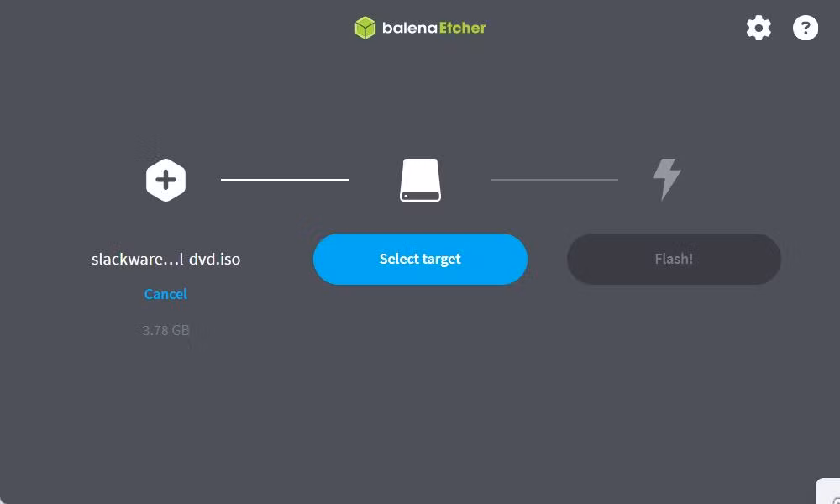Click the lightning bolt flash icon
The width and height of the screenshot is (840, 504).
(666, 180)
